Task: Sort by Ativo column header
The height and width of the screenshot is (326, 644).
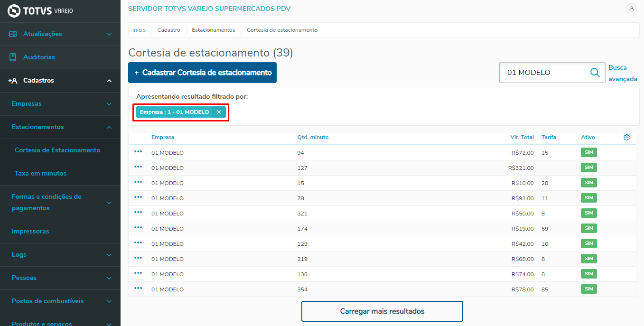Action: [588, 137]
